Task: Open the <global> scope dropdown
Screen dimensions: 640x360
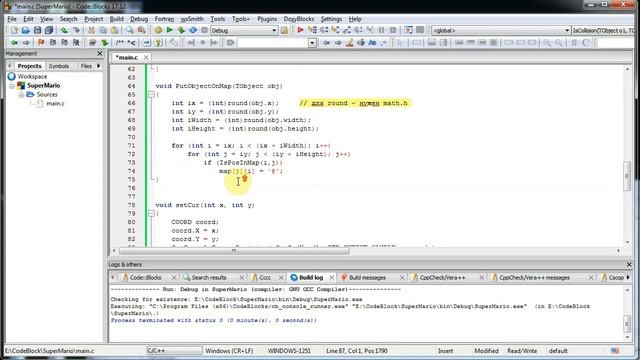Action: [x=567, y=31]
